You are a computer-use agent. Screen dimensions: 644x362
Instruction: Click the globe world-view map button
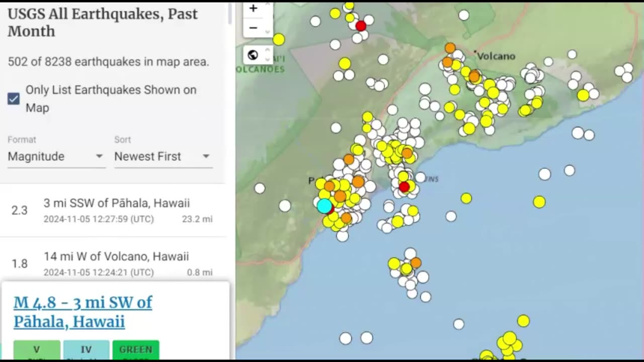coord(254,55)
